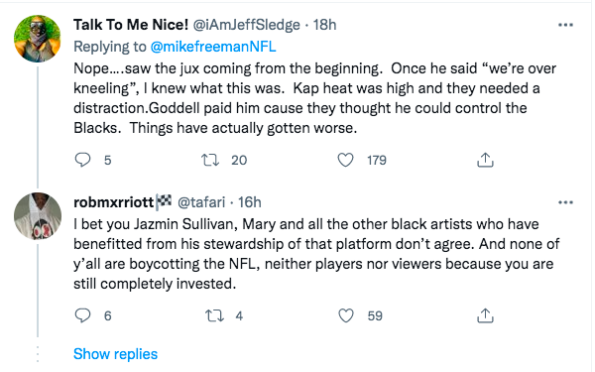The width and height of the screenshot is (595, 372).
Task: Share the Talk To Me Nice! tweet
Action: tap(485, 160)
